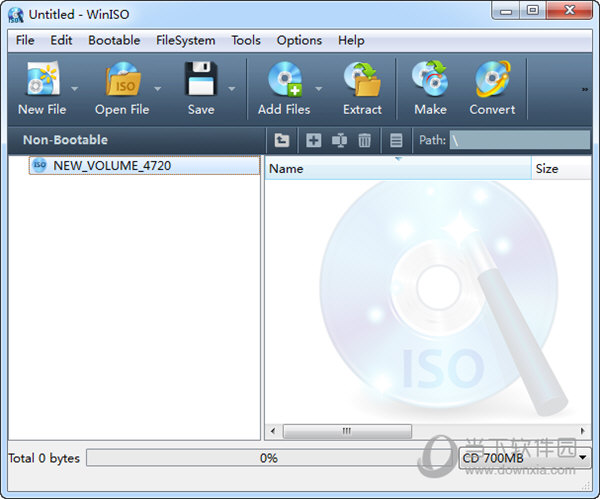The width and height of the screenshot is (600, 499).
Task: Select the NEW_VOLUME_4720 tree item
Action: [x=144, y=165]
